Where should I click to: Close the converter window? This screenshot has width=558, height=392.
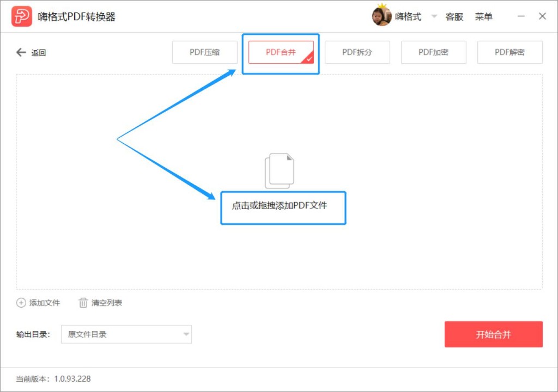coord(542,16)
